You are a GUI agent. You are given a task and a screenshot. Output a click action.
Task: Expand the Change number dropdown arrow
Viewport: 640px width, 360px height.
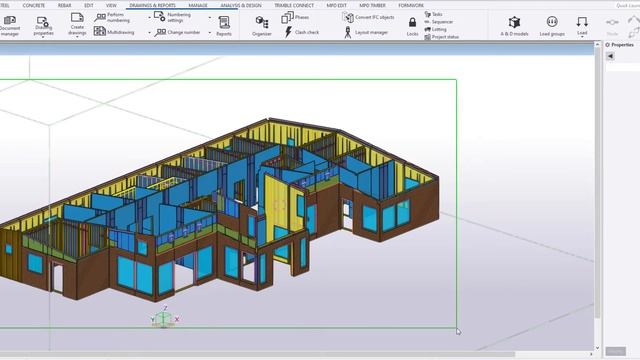pos(210,32)
